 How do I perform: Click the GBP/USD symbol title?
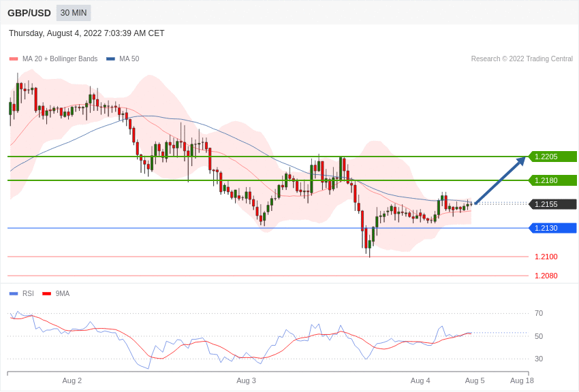29,13
